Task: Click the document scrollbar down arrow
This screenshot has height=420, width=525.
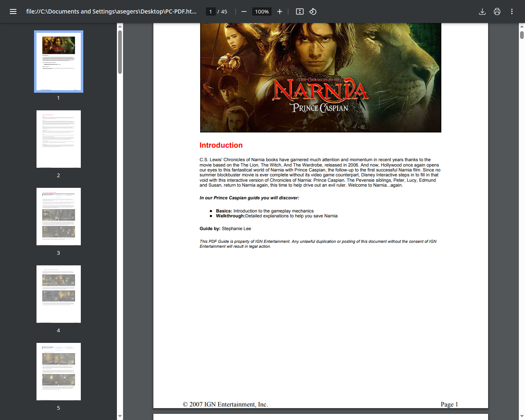Action: pyautogui.click(x=522, y=416)
